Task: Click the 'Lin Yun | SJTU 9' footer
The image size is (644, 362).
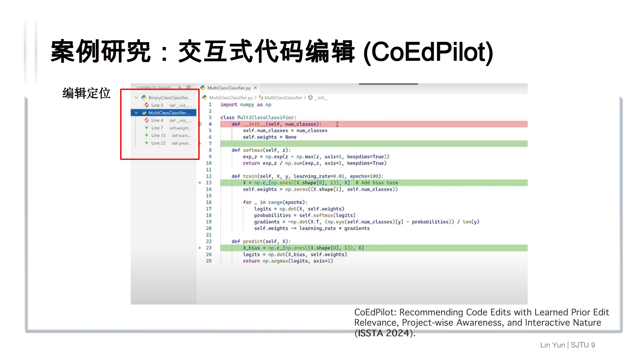Action: (567, 345)
